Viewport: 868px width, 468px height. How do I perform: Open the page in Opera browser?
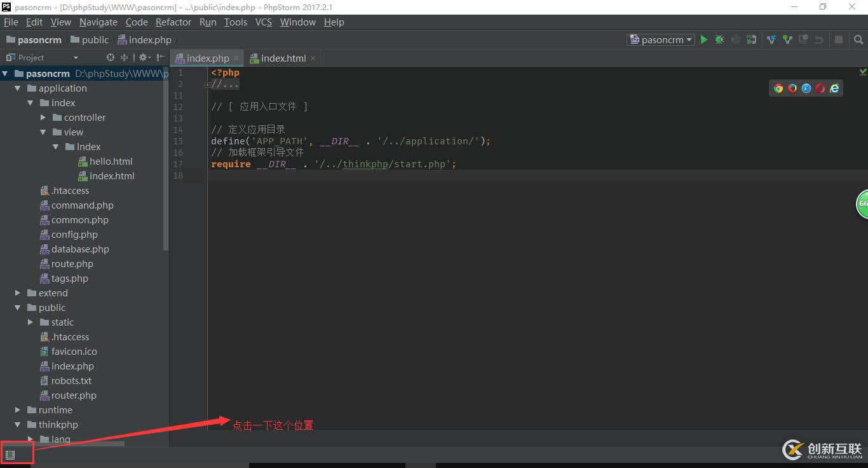(820, 88)
